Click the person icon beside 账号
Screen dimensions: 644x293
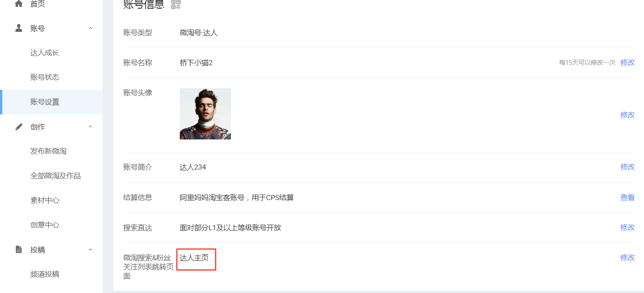tap(19, 28)
